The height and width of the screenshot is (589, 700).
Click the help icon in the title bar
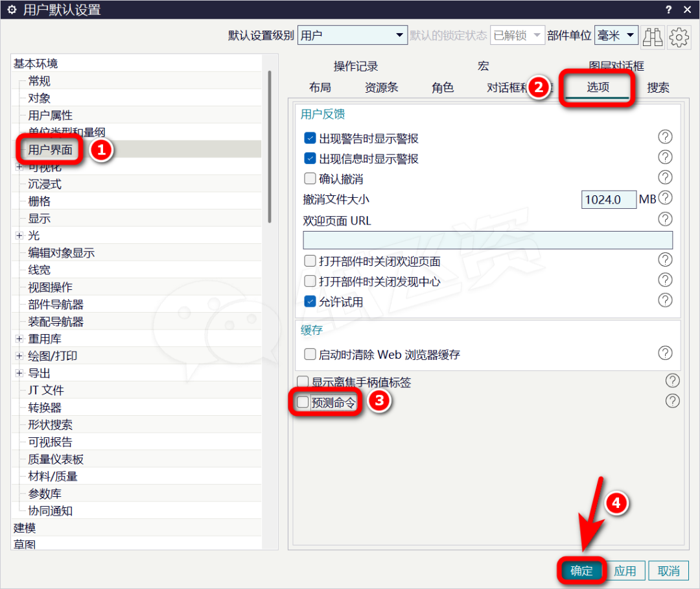(x=667, y=10)
